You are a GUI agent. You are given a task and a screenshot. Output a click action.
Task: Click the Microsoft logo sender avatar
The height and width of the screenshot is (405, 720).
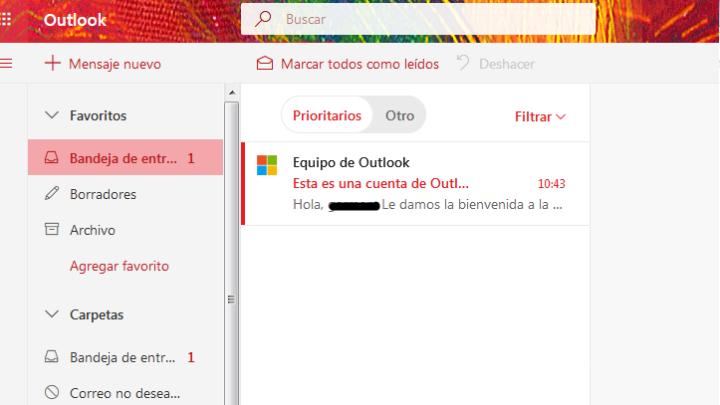coord(266,165)
